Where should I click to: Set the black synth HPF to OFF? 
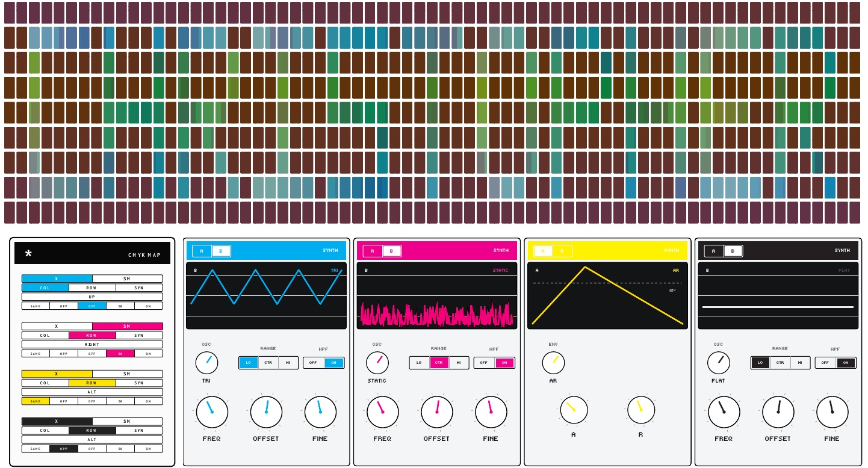point(825,363)
